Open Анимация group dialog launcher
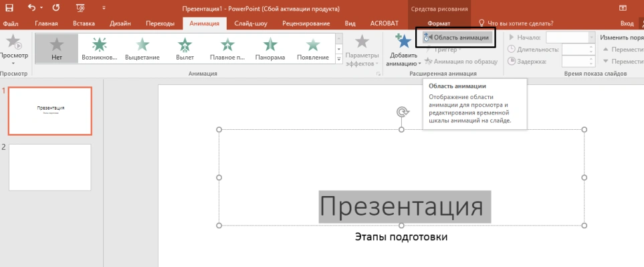This screenshot has width=644, height=267. [x=379, y=74]
